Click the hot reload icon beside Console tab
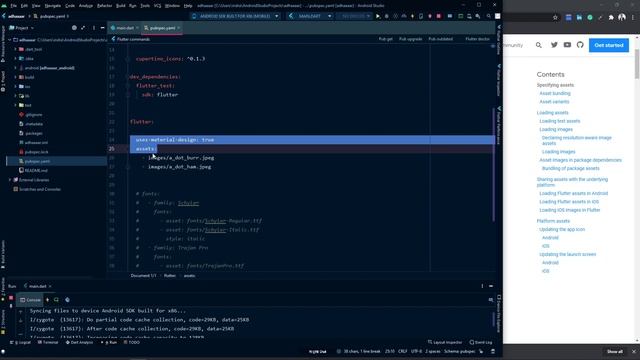 point(47,300)
